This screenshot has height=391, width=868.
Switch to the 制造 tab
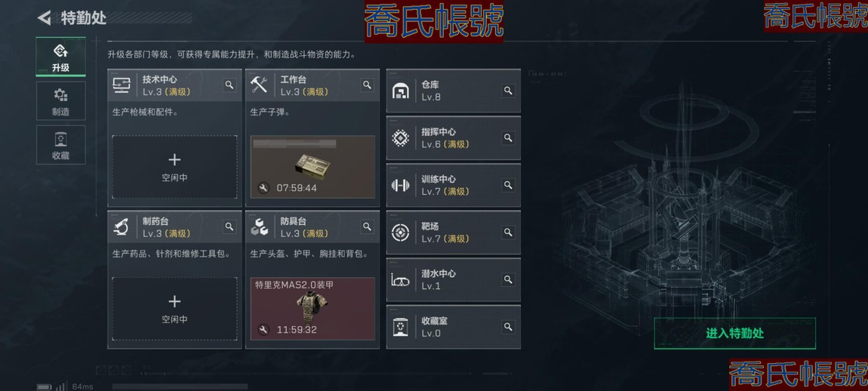(x=61, y=101)
